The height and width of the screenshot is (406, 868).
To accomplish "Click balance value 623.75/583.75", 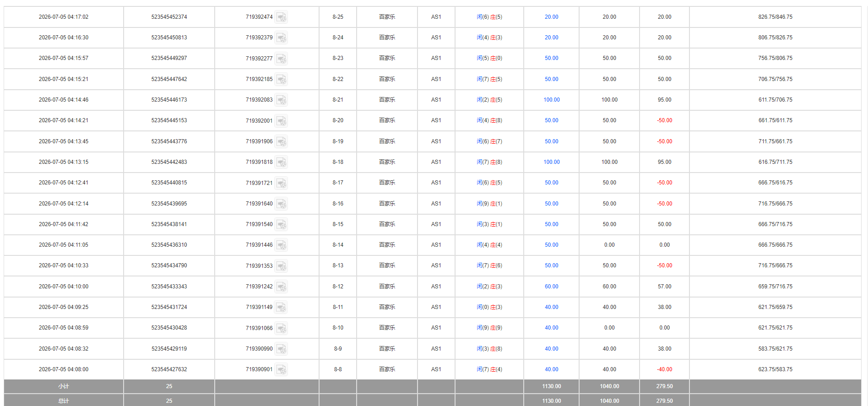I will click(775, 369).
